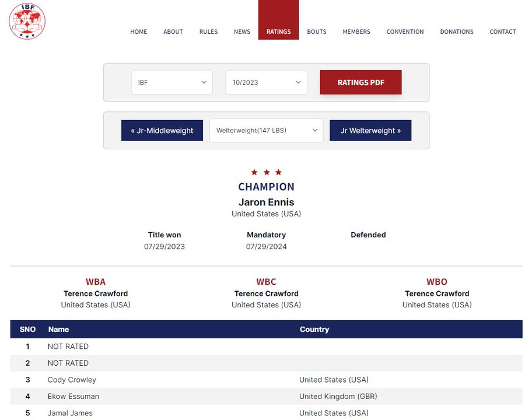Screen dimensions: 525x420
Task: Go to previous class Jr-Middleweight
Action: [x=162, y=130]
